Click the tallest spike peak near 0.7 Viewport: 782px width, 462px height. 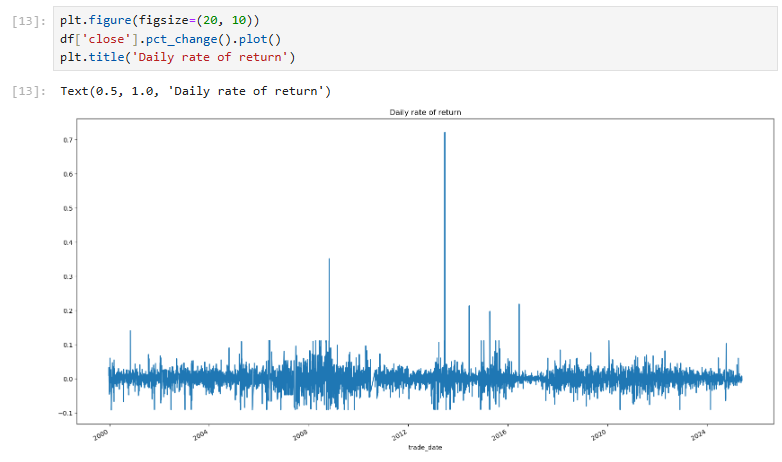click(444, 134)
